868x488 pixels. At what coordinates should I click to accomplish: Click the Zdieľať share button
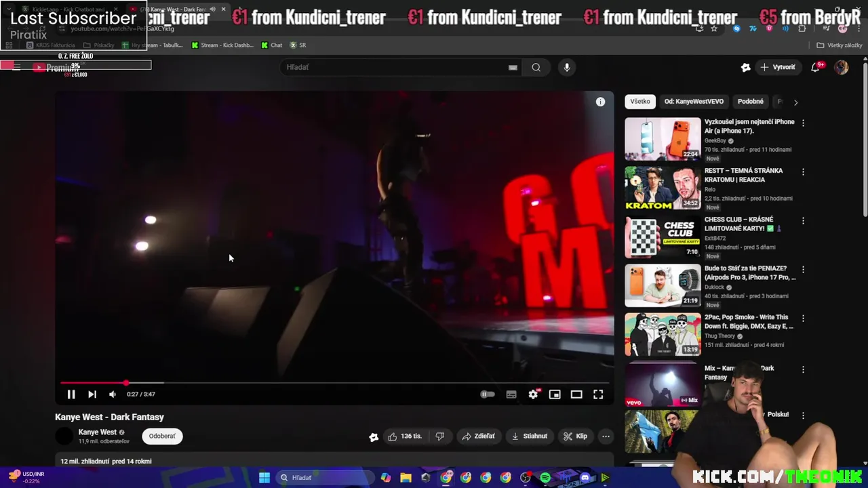click(x=479, y=436)
